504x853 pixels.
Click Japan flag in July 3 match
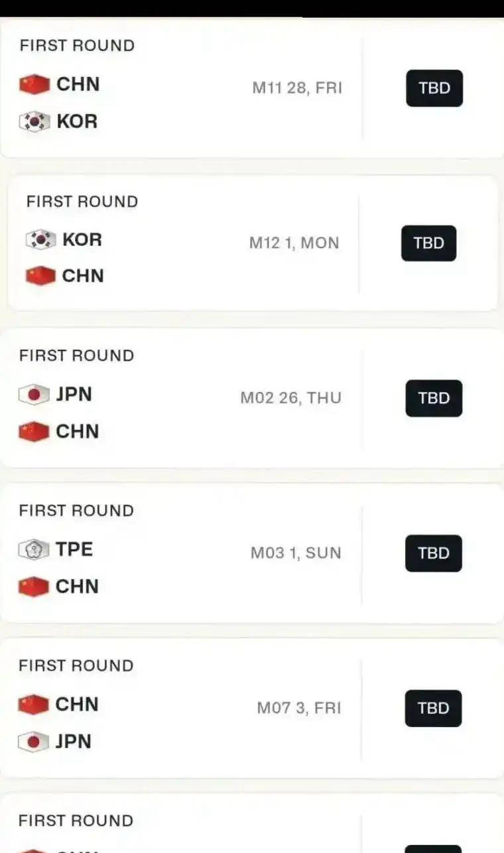pos(34,742)
